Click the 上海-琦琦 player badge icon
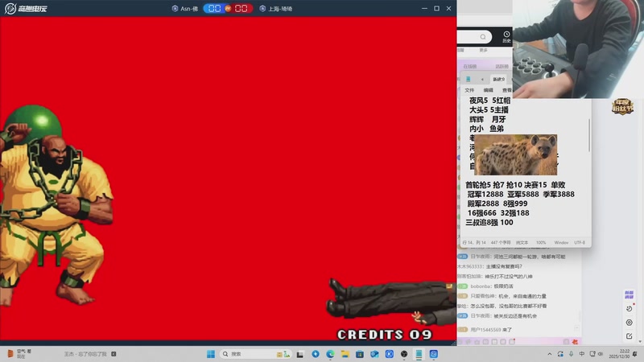The height and width of the screenshot is (362, 644). click(x=262, y=8)
